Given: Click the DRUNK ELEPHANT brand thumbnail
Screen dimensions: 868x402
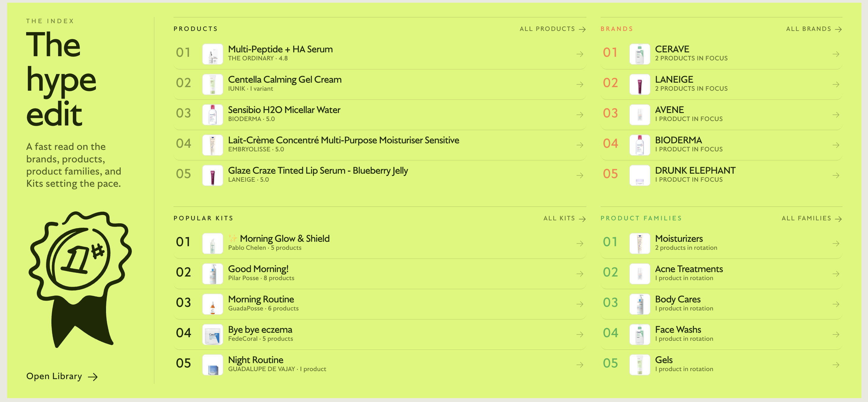Looking at the screenshot, I should (640, 175).
